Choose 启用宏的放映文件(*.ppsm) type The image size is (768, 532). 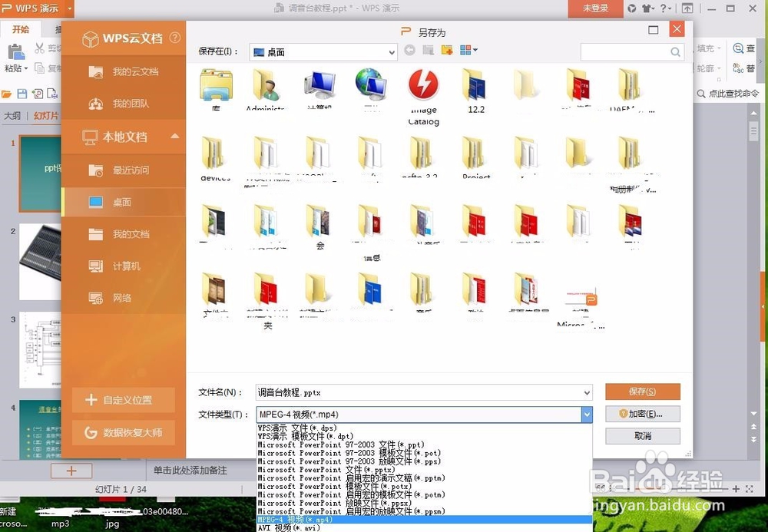pos(424,511)
